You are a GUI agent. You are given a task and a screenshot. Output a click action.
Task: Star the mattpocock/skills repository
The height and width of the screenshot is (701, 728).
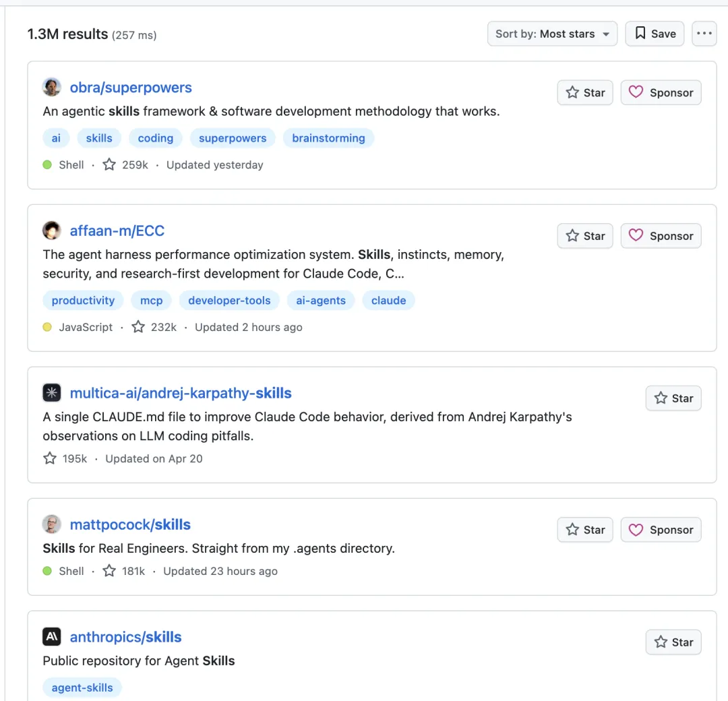(x=585, y=530)
